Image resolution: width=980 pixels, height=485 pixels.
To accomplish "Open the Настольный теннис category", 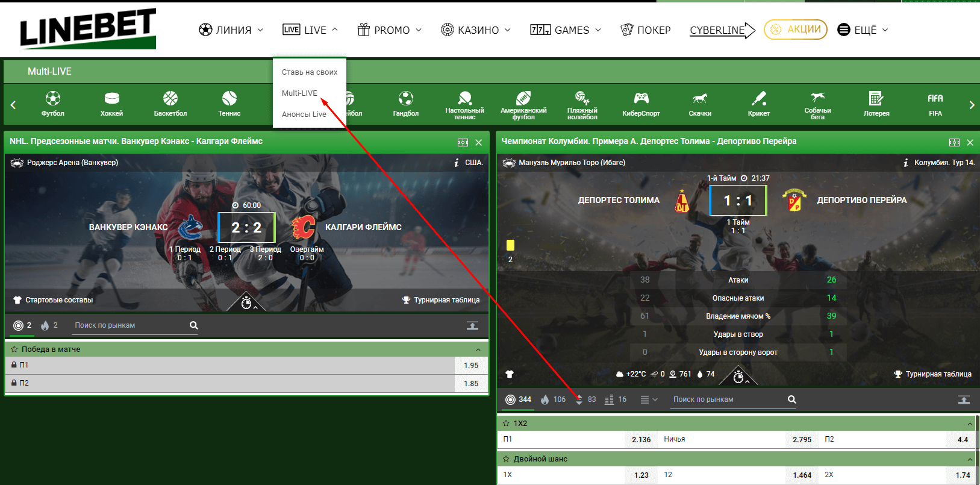I will [464, 105].
